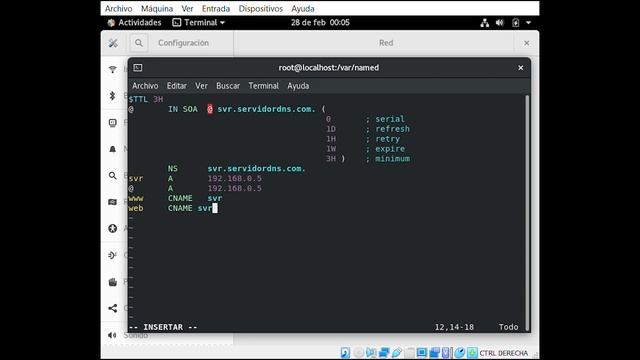Click the terminal icon in terminal title bar
The height and width of the screenshot is (360, 640).
[x=138, y=68]
